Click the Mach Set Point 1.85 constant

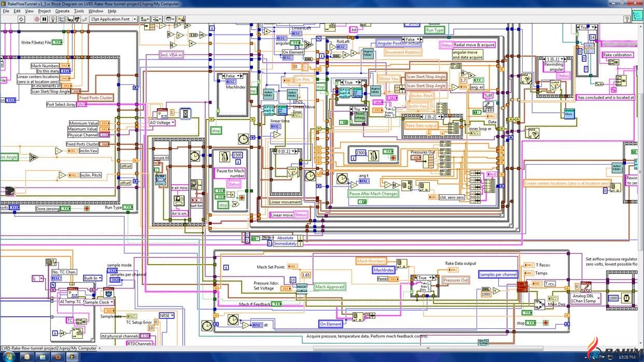(x=305, y=275)
